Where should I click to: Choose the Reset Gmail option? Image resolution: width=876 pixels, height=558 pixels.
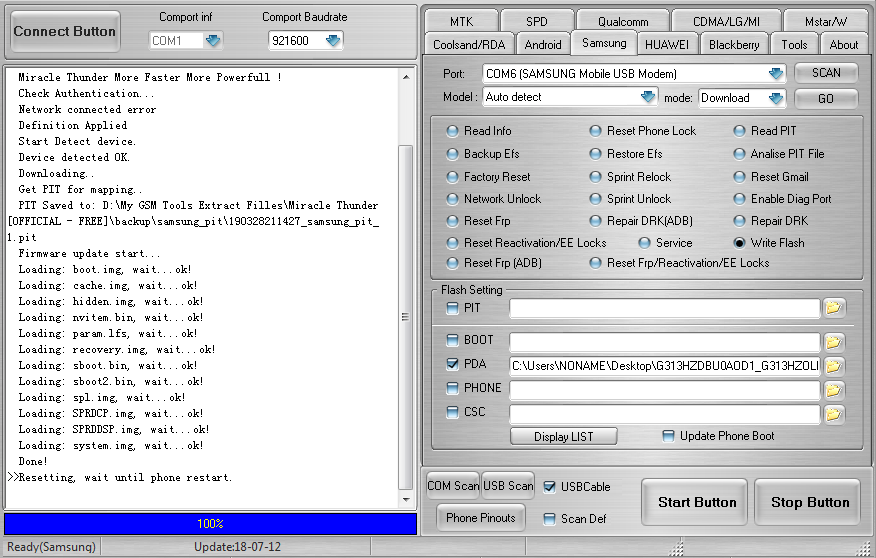point(739,177)
